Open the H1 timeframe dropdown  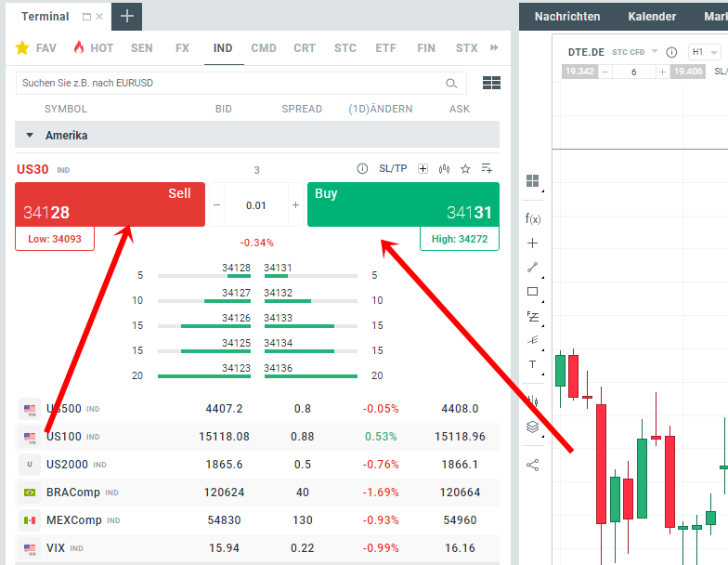pyautogui.click(x=704, y=52)
